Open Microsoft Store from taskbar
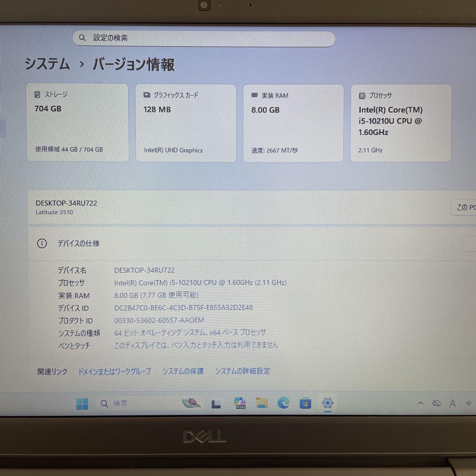The height and width of the screenshot is (476, 476). [305, 403]
